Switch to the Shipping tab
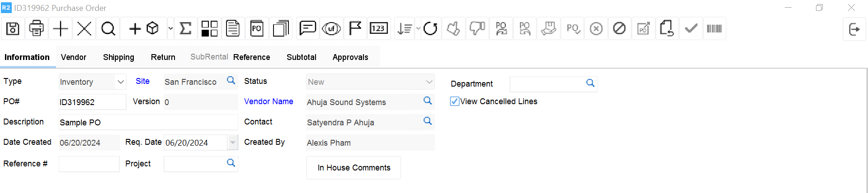 [118, 57]
